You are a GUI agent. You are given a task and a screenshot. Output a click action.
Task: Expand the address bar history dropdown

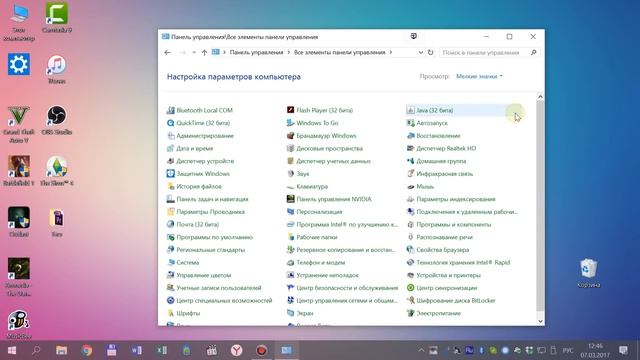pos(420,52)
